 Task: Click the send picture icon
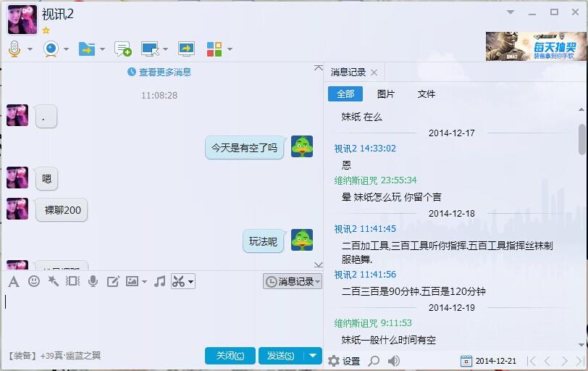132,281
